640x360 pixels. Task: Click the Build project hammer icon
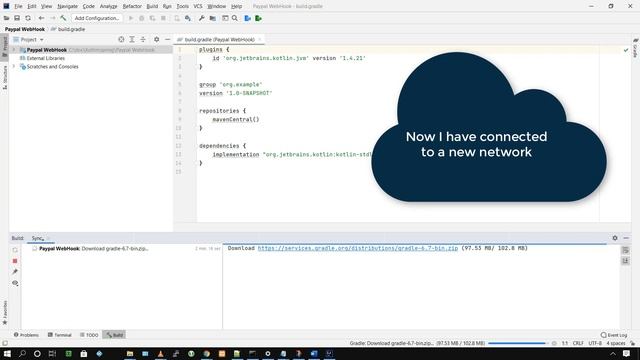pyautogui.click(x=63, y=18)
